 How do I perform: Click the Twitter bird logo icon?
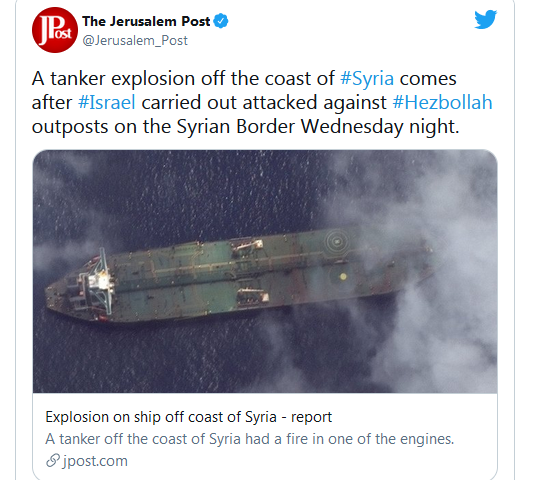(x=485, y=19)
